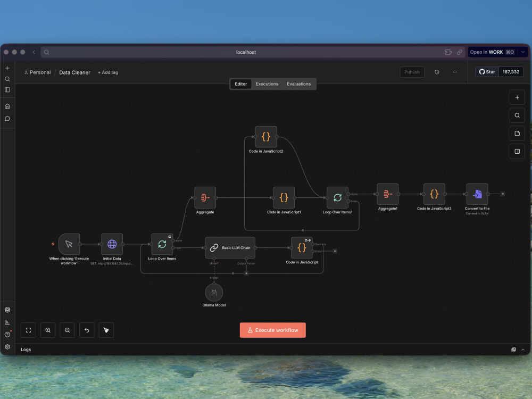
Task: Select the Code in JavaScript1 node
Action: (x=284, y=197)
